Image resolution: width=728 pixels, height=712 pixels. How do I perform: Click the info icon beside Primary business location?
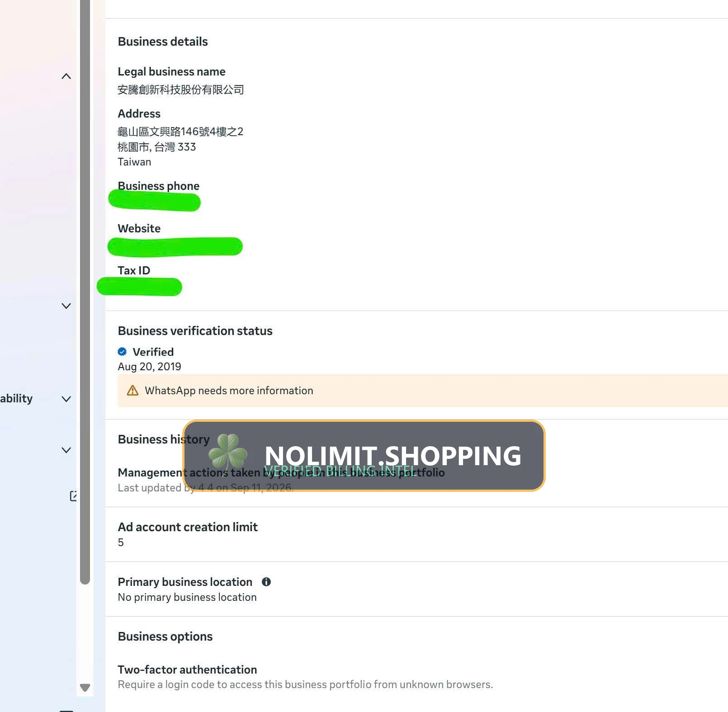pyautogui.click(x=266, y=582)
